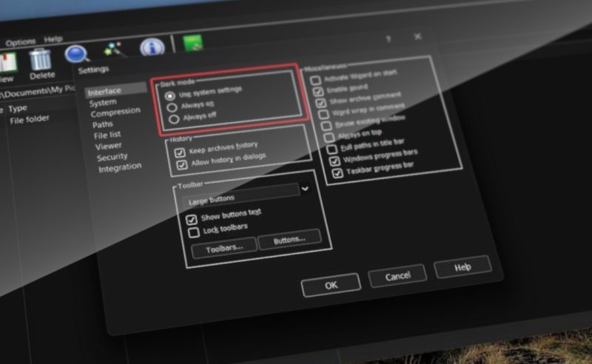Viewport: 592px width, 364px height.
Task: Enable Reuse existing window checkbox
Action: (x=326, y=126)
